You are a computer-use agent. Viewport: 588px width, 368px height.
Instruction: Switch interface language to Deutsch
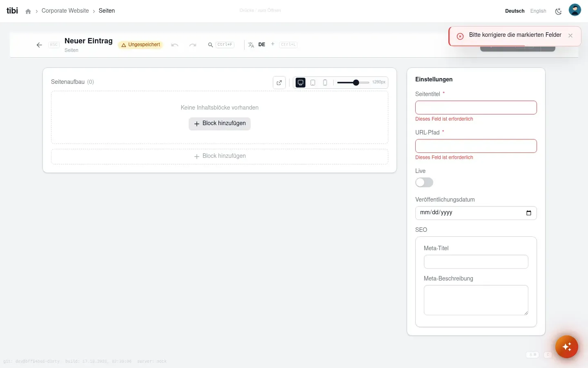tap(515, 11)
